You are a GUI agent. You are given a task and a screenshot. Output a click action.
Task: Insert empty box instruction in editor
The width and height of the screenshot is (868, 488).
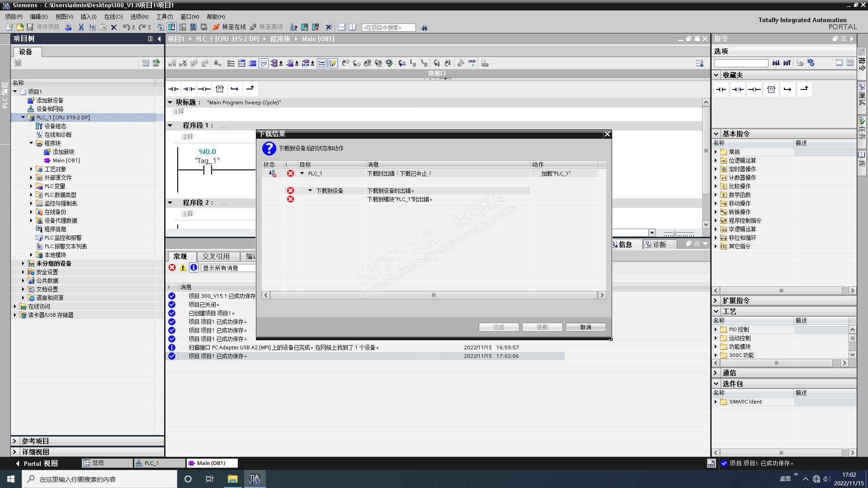pyautogui.click(x=220, y=89)
